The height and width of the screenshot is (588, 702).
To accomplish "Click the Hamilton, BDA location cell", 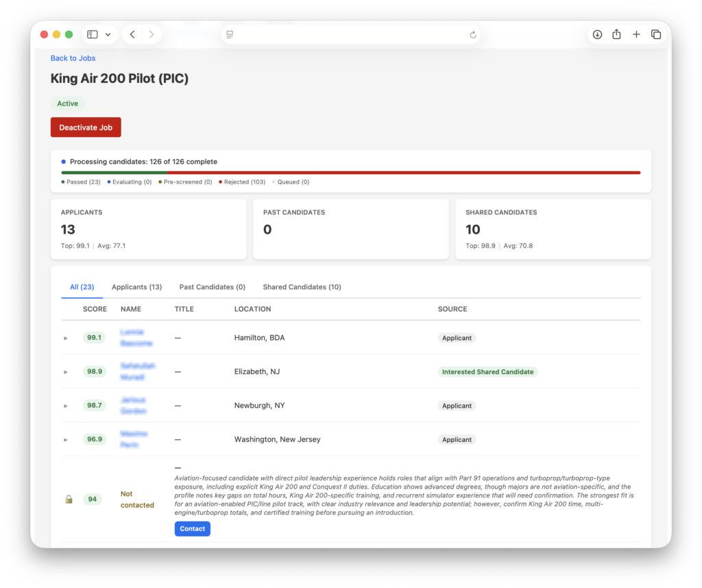I will pyautogui.click(x=259, y=338).
